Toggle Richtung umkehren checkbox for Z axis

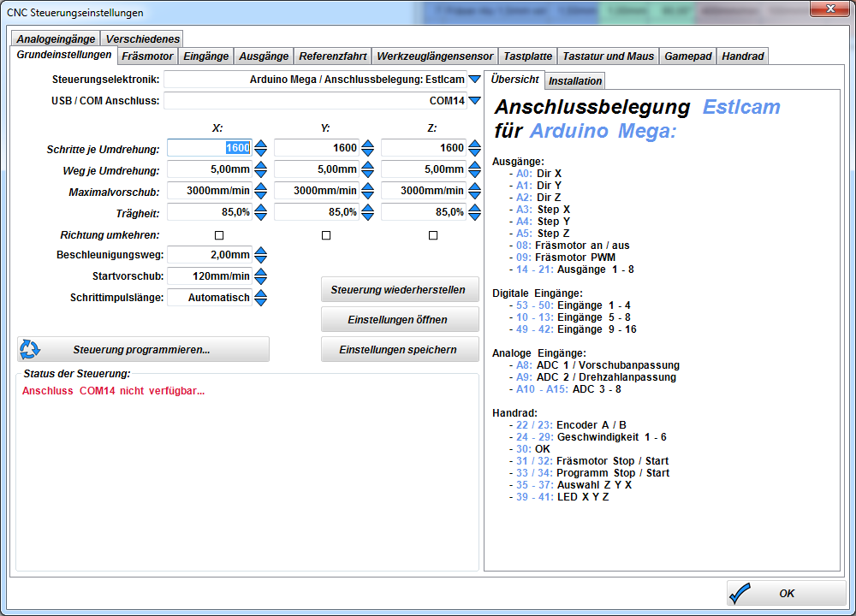433,235
